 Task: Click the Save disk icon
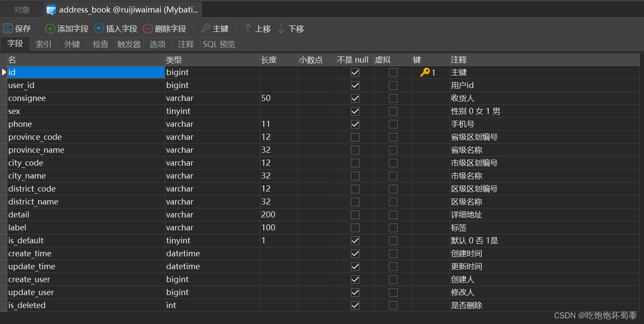coord(8,29)
